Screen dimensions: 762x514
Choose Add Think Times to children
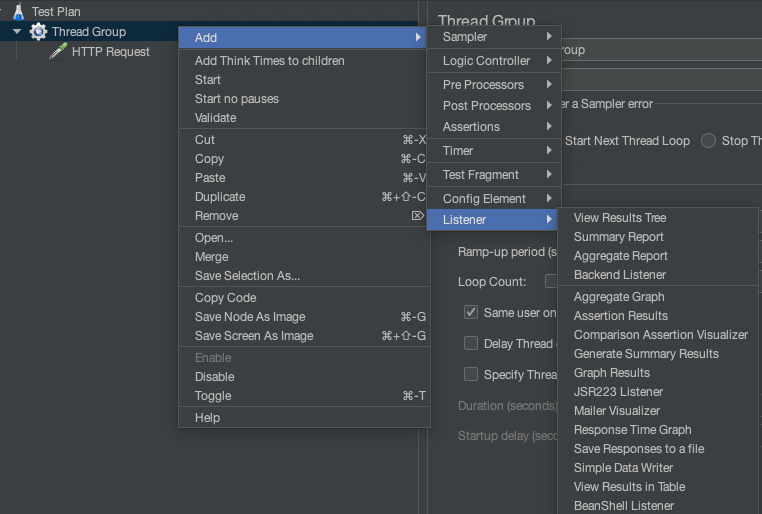pyautogui.click(x=303, y=61)
